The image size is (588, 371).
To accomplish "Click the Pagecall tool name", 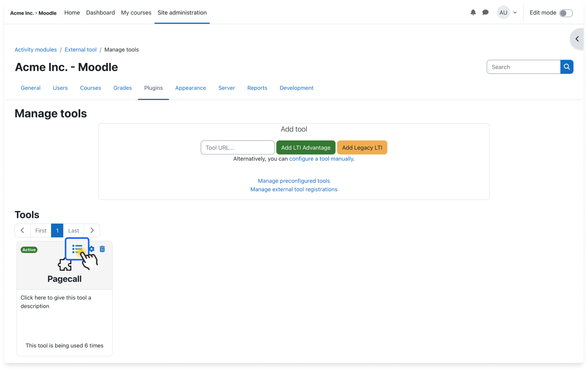I will coord(64,279).
